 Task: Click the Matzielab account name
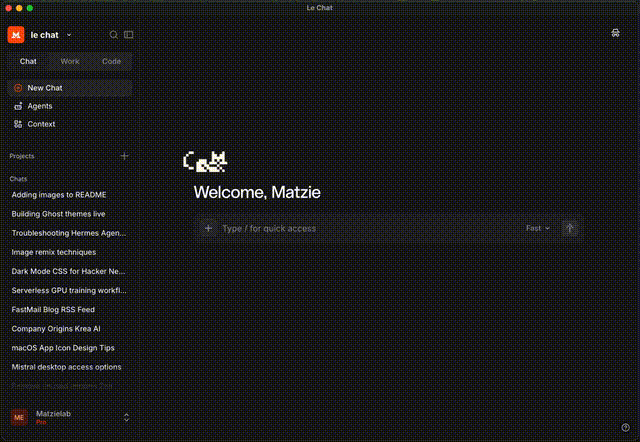[x=53, y=413]
